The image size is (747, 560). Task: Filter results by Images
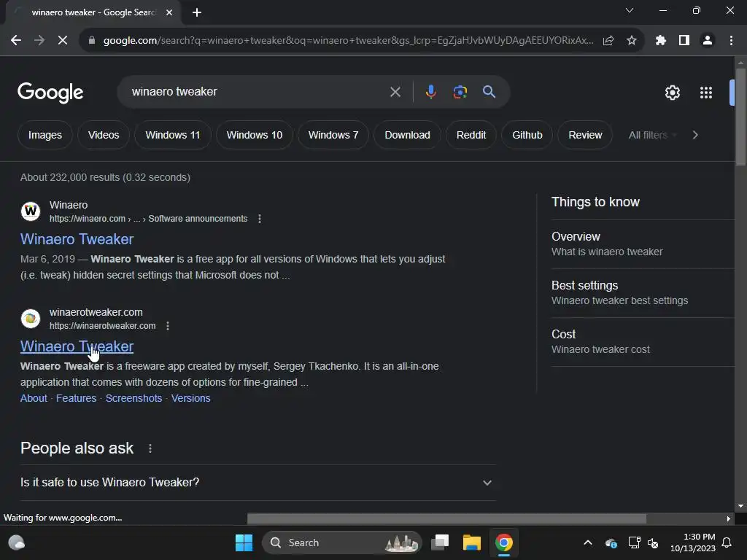(45, 135)
